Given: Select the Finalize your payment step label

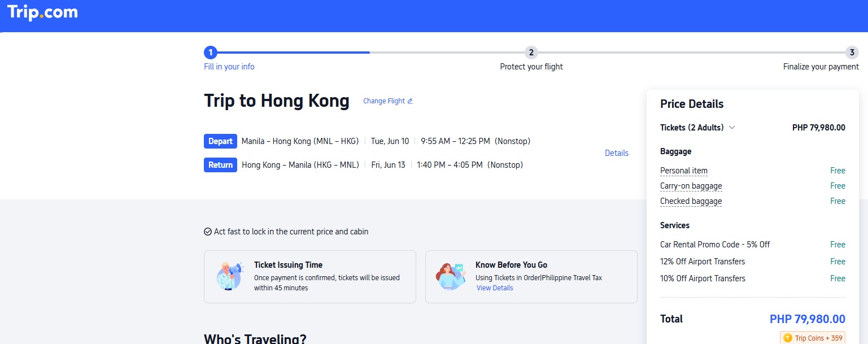Looking at the screenshot, I should [x=821, y=67].
